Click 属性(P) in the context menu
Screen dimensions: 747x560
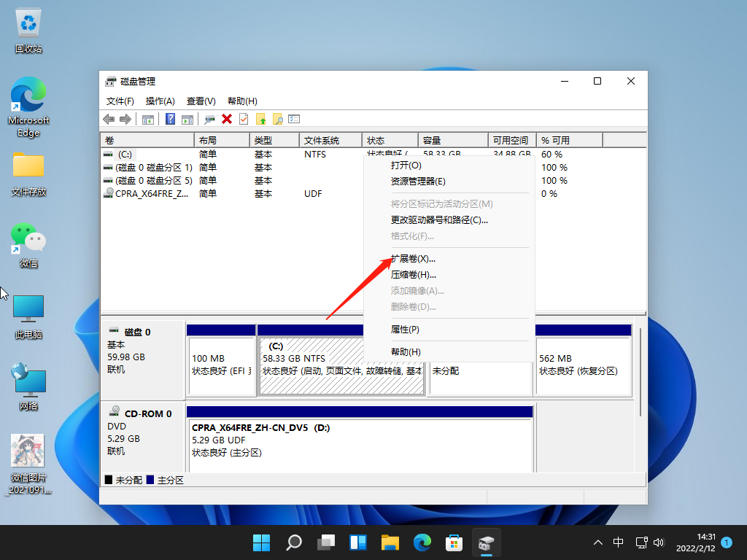click(405, 330)
